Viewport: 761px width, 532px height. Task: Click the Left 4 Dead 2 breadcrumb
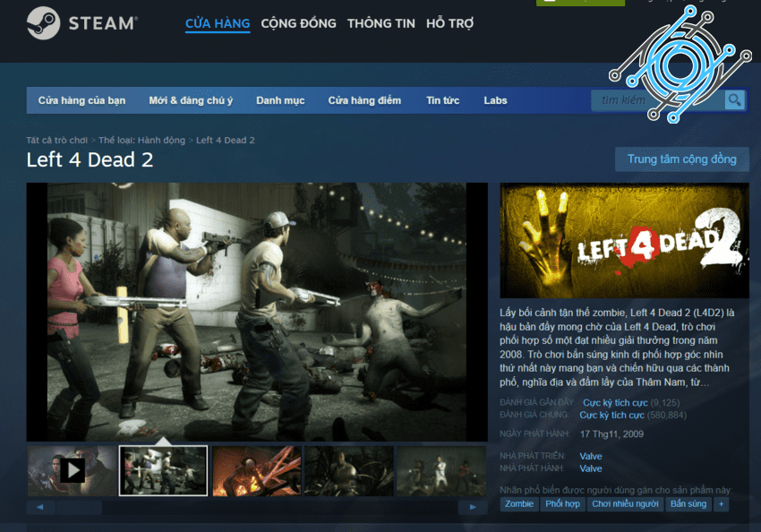click(226, 141)
